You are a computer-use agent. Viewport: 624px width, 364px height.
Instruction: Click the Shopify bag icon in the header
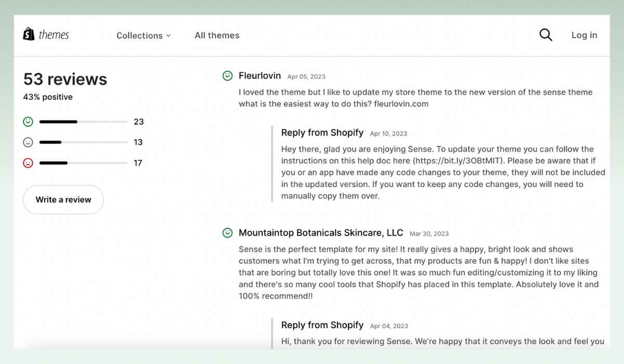point(29,34)
